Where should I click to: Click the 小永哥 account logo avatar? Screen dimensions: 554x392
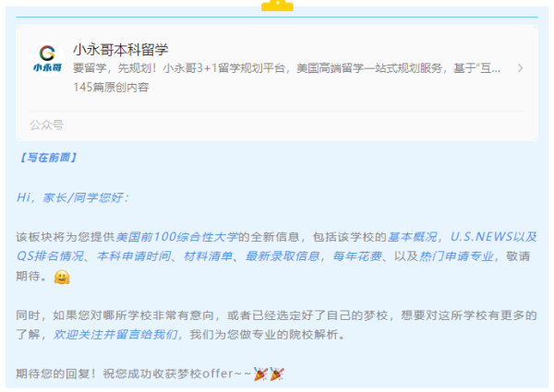click(x=47, y=59)
